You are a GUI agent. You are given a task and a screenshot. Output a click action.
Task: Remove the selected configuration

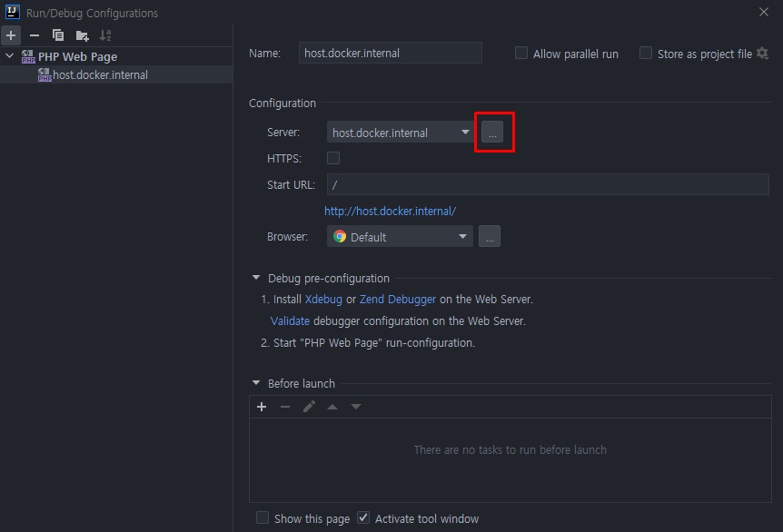click(35, 35)
